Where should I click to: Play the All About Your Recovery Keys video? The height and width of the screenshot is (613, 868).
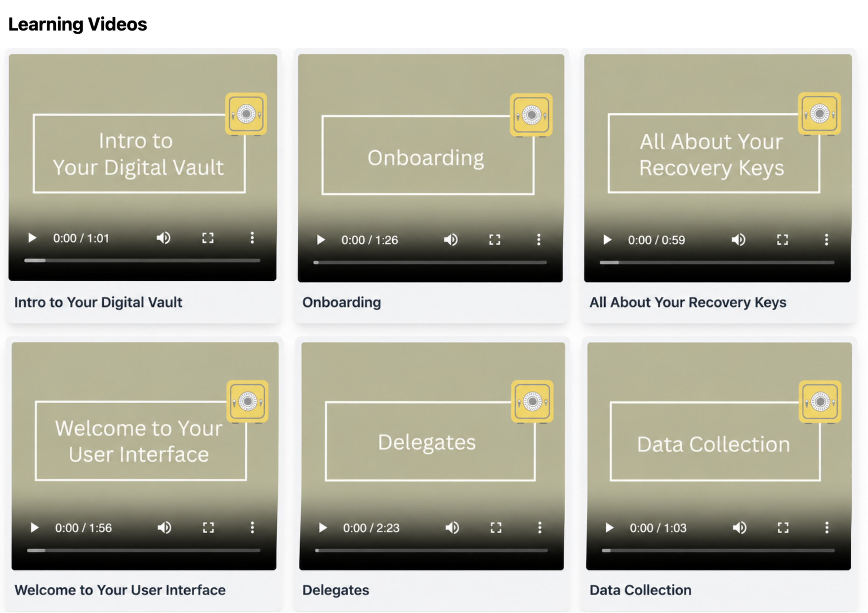click(607, 240)
